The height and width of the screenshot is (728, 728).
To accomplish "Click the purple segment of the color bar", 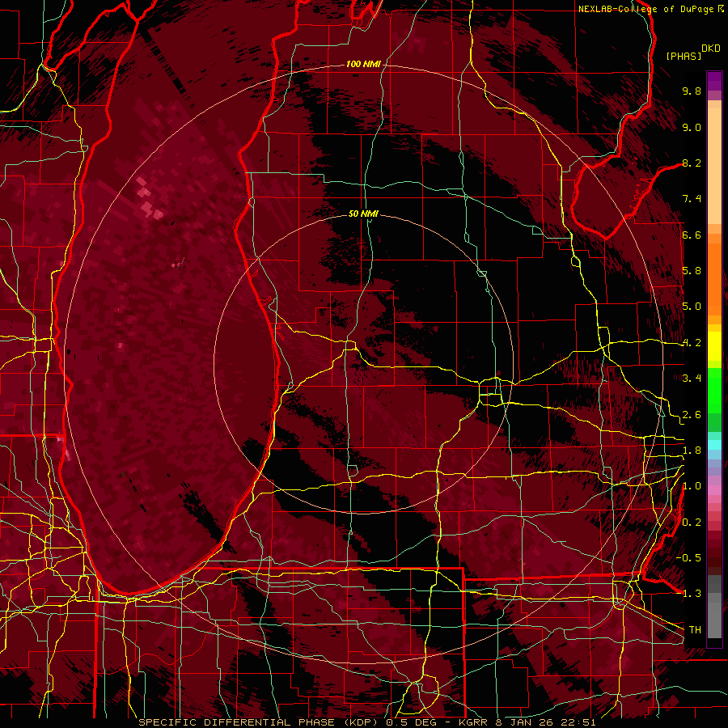I will coord(714,81).
